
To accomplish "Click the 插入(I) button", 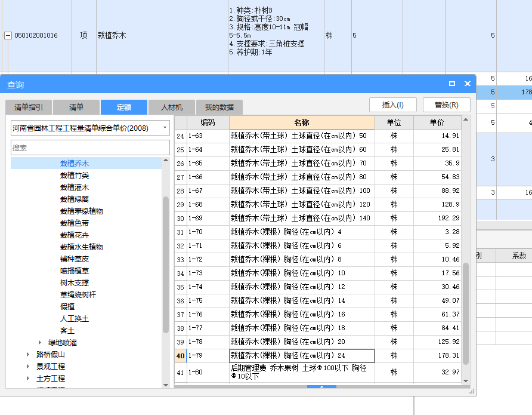I will [393, 105].
